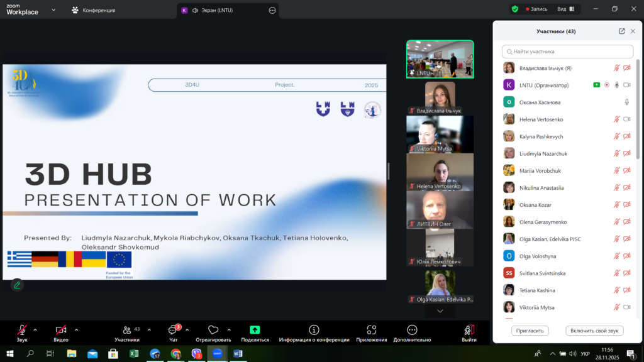Toggle camera video (Видео) button
This screenshot has height=362, width=644.
point(61,330)
